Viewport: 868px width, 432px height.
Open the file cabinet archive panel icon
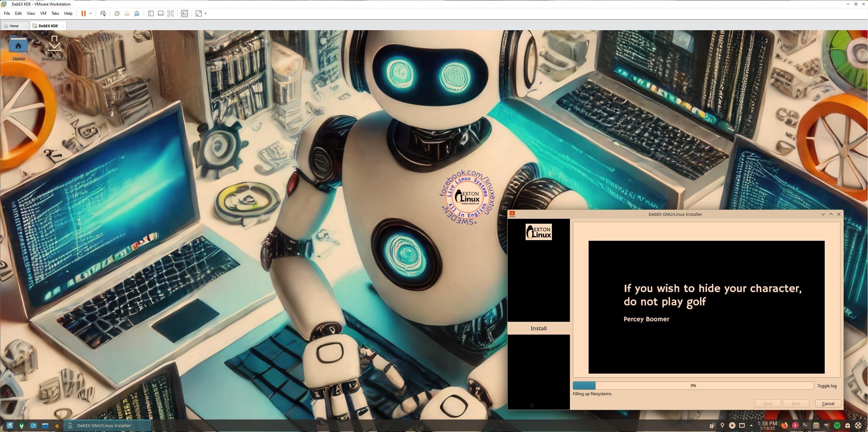(816, 425)
